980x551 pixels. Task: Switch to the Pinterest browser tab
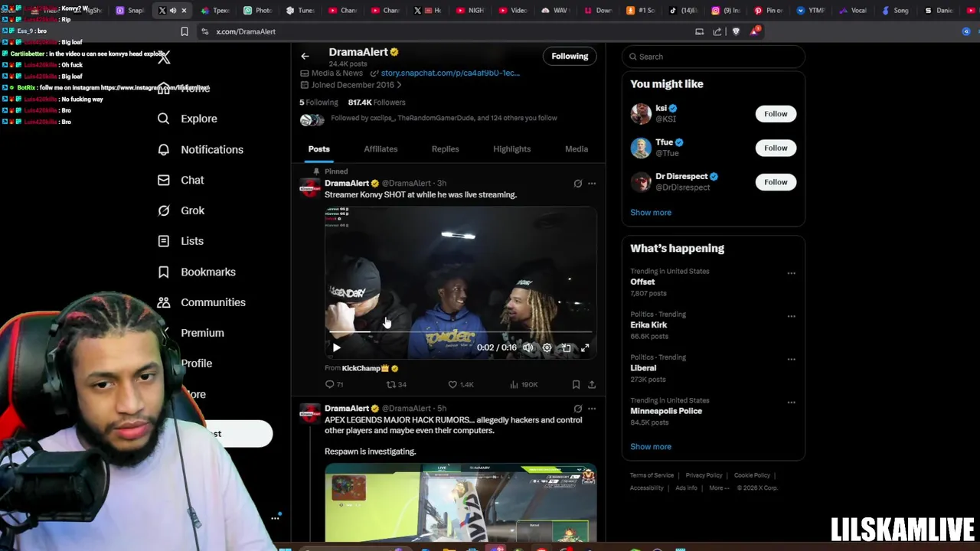click(x=768, y=11)
